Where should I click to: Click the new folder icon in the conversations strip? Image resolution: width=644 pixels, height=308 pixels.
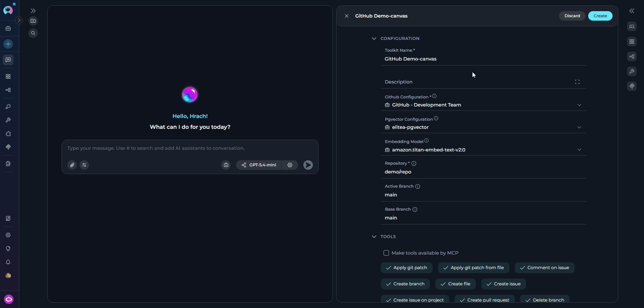pyautogui.click(x=33, y=21)
